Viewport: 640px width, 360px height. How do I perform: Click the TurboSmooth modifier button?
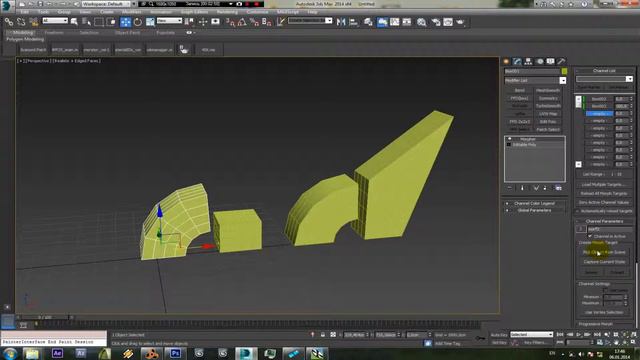click(x=548, y=106)
